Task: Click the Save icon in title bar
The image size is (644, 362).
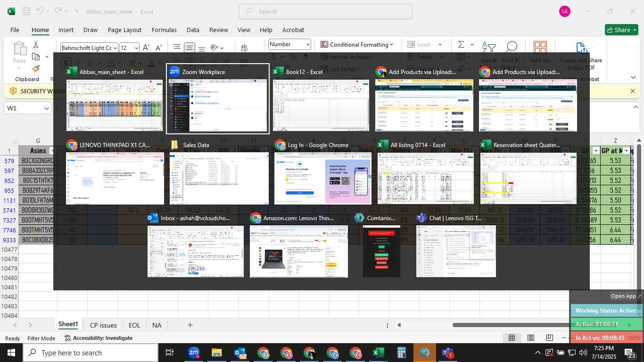Action: (x=26, y=11)
